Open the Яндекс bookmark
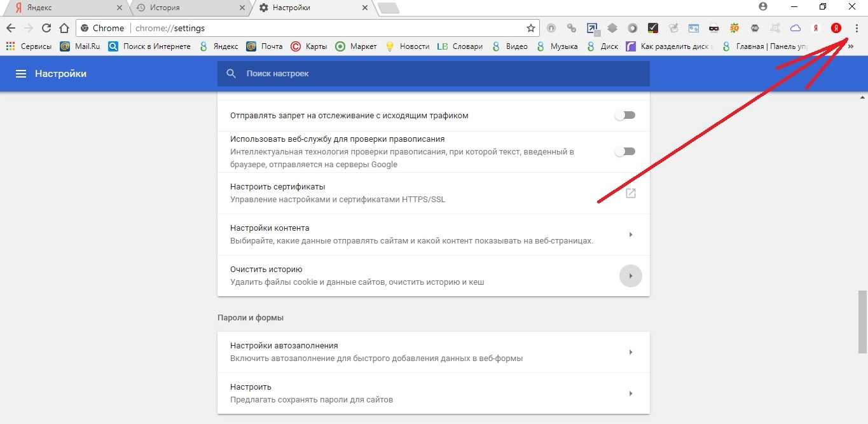868x424 pixels. tap(219, 46)
